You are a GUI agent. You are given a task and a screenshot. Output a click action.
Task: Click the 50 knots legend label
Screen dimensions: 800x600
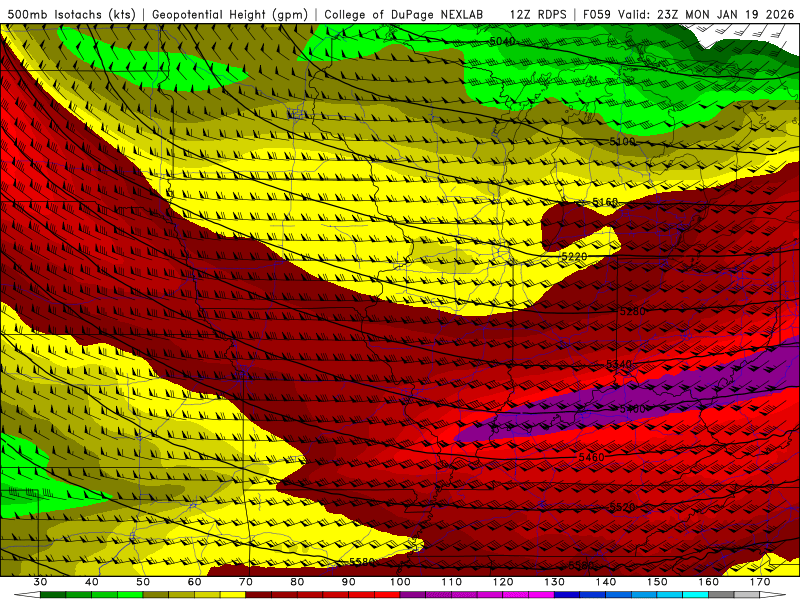click(143, 582)
